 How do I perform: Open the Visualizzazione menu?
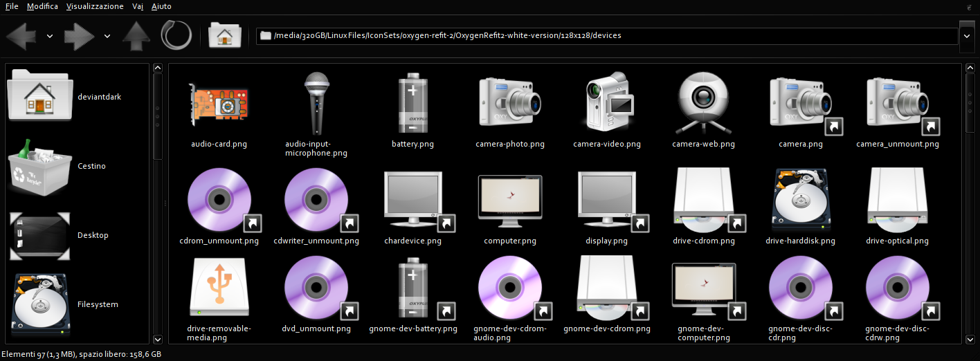tap(95, 6)
